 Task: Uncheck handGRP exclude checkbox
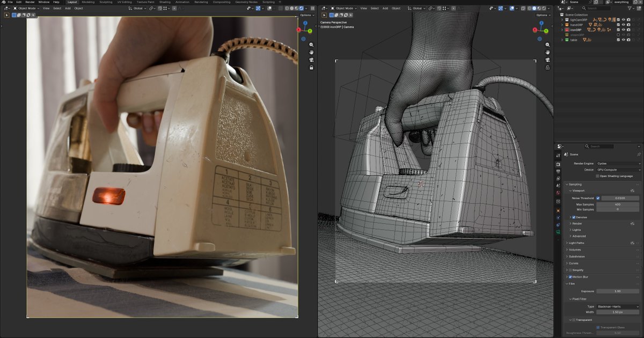coord(618,25)
